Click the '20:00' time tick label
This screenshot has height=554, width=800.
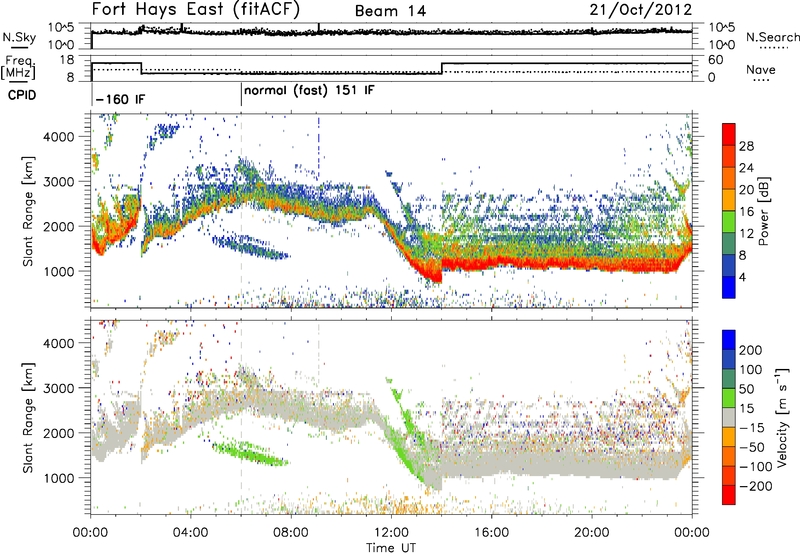591,533
